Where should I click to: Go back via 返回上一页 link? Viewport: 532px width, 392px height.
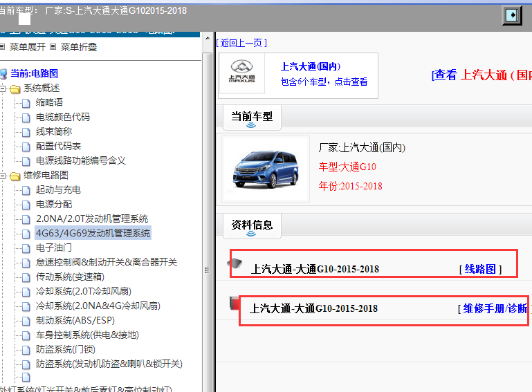click(x=241, y=43)
